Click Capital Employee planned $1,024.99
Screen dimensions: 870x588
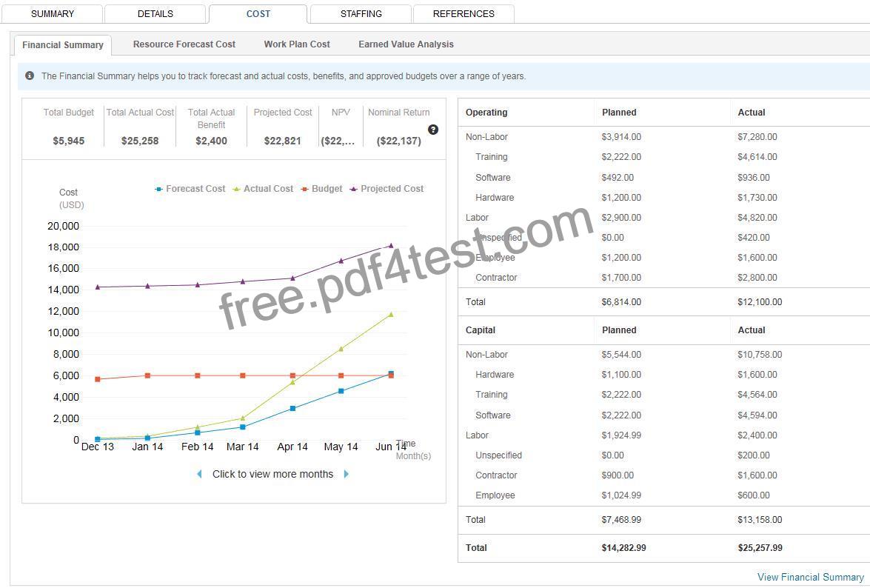(x=621, y=495)
